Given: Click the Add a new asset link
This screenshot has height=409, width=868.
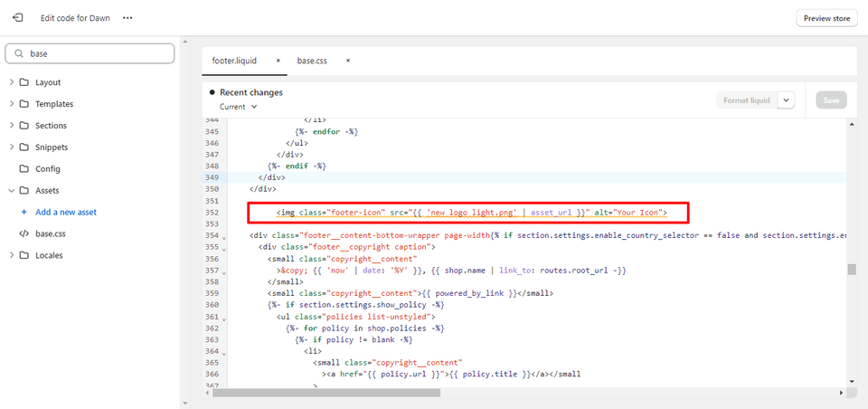Looking at the screenshot, I should point(66,212).
